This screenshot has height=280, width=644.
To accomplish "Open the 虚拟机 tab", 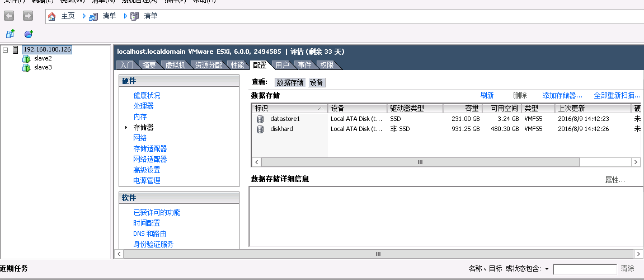I will click(175, 65).
